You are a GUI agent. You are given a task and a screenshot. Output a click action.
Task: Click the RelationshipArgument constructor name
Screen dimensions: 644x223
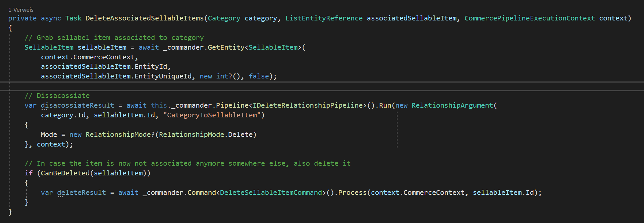click(x=452, y=105)
